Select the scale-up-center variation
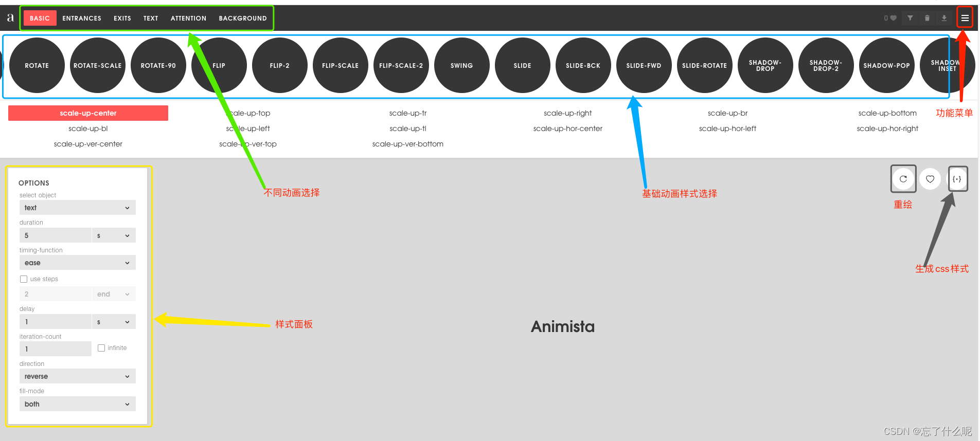Viewport: 980px width, 441px height. click(x=88, y=113)
